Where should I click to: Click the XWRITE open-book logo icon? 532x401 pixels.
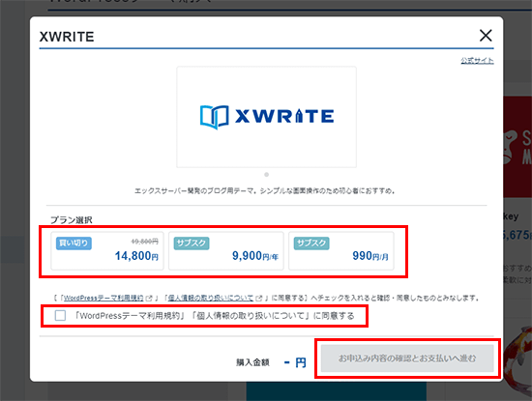pos(214,117)
